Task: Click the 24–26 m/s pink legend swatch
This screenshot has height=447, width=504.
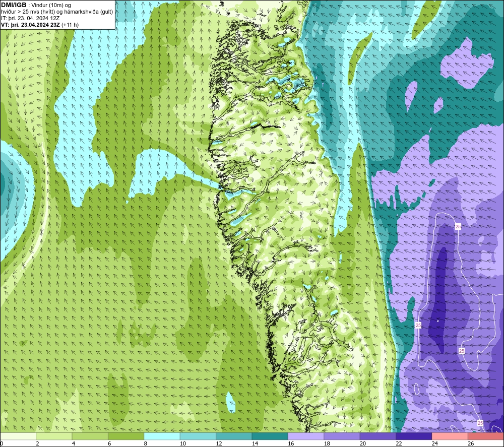Action: click(x=450, y=436)
